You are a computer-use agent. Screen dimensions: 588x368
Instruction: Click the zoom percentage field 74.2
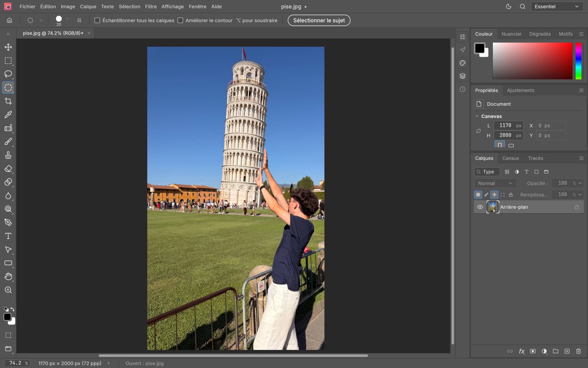click(x=18, y=363)
